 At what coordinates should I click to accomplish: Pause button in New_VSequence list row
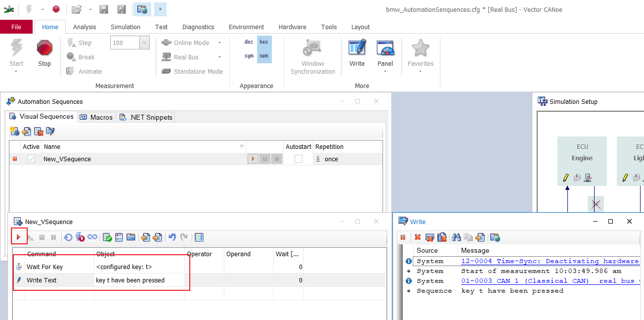[277, 159]
